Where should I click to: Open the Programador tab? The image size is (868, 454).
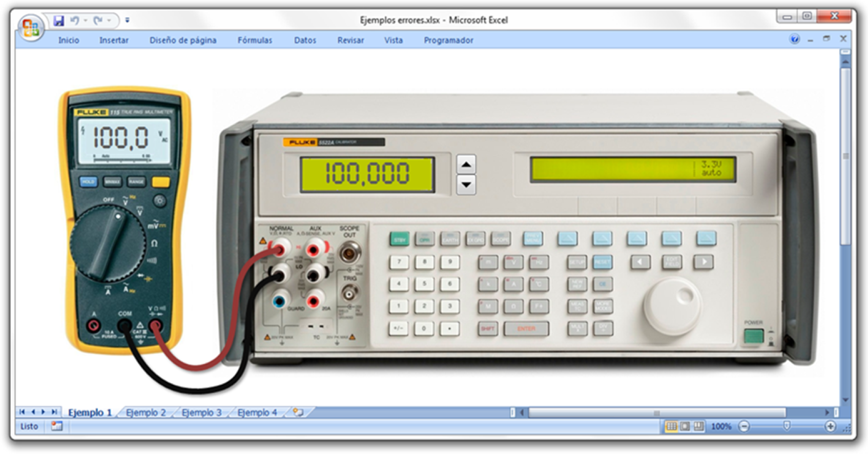click(448, 40)
